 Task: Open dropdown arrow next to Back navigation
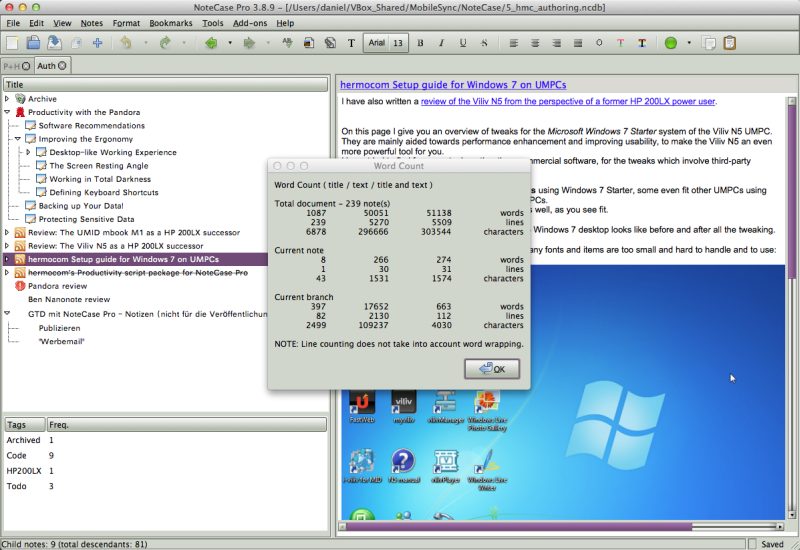(230, 43)
